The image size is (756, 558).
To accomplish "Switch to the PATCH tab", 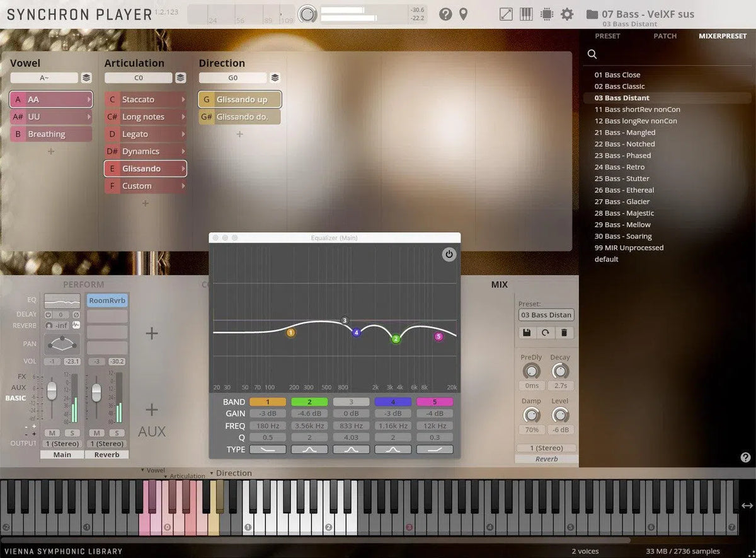I will (x=665, y=36).
